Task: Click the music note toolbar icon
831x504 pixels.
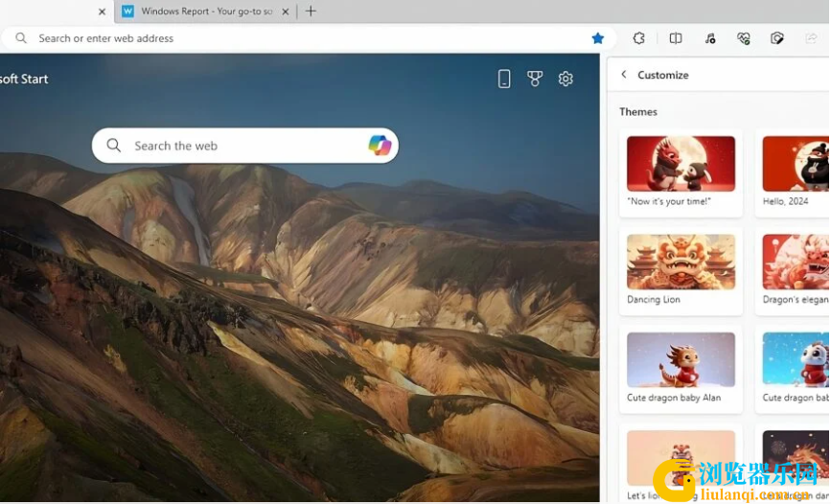Action: pos(709,38)
